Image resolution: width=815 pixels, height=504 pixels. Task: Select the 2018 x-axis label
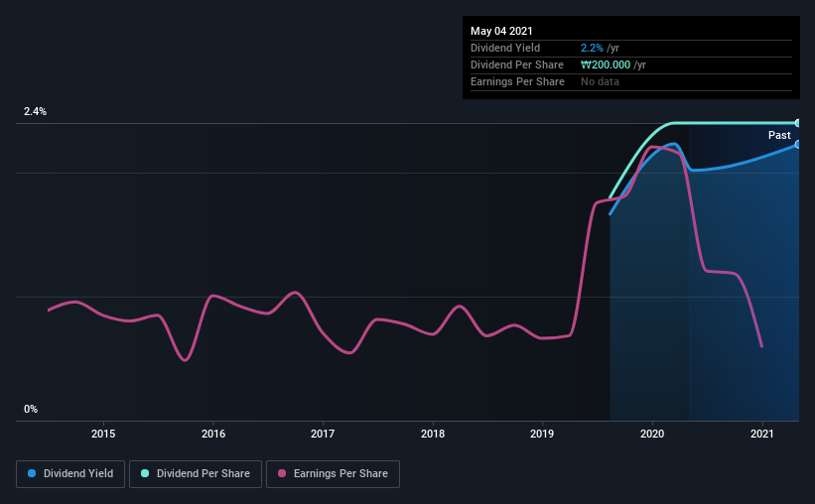(433, 434)
